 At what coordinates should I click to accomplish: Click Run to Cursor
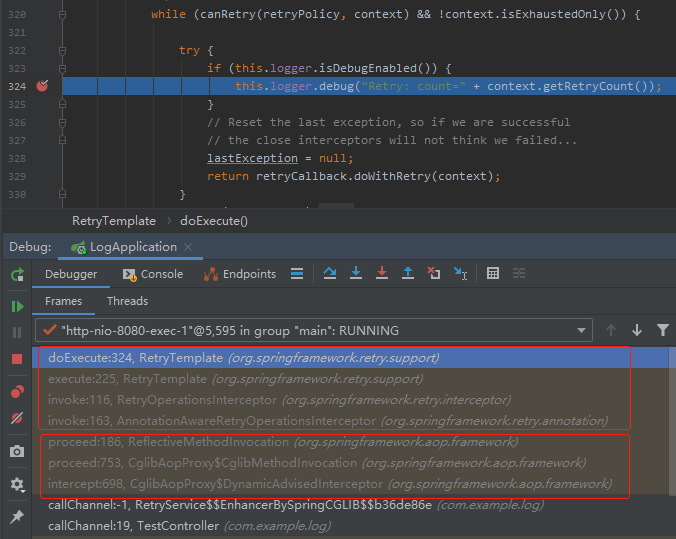[x=460, y=273]
